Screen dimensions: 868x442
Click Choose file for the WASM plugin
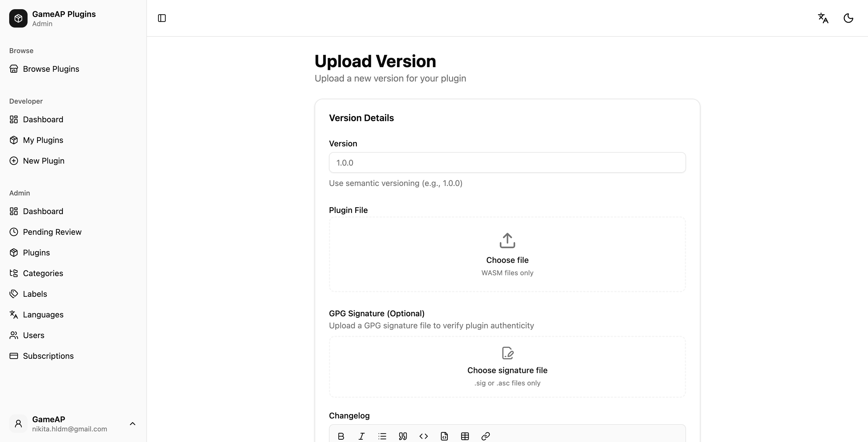[x=507, y=260]
